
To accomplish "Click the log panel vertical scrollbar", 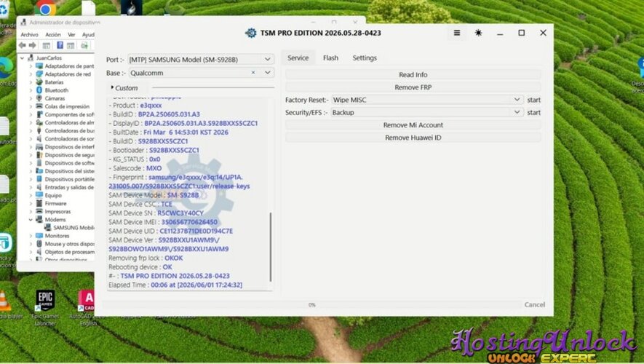I will pos(270,247).
